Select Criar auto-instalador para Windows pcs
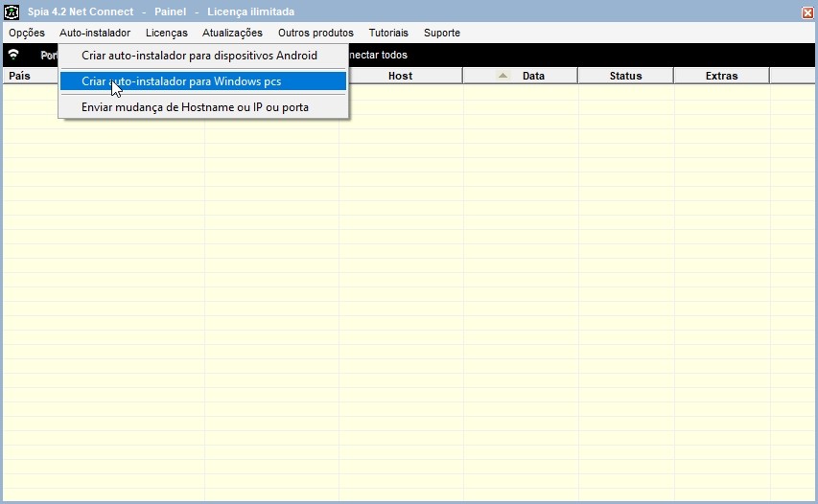This screenshot has width=818, height=504. (203, 81)
